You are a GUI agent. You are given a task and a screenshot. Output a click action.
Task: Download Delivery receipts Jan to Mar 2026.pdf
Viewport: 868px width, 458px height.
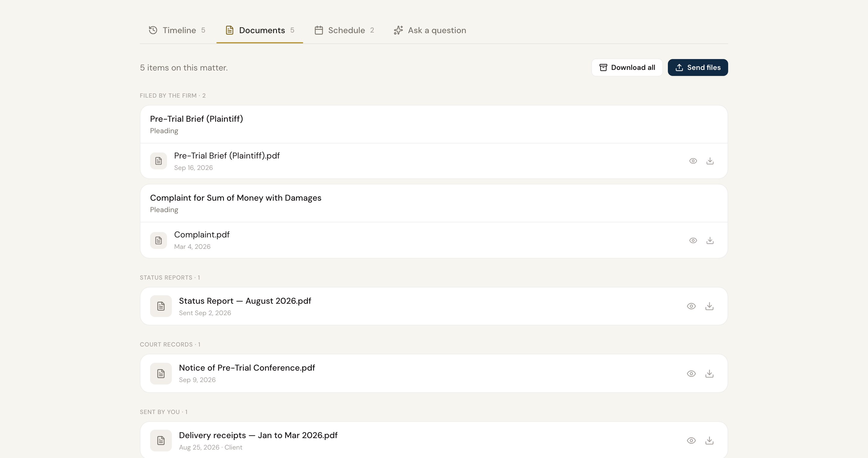coord(709,441)
